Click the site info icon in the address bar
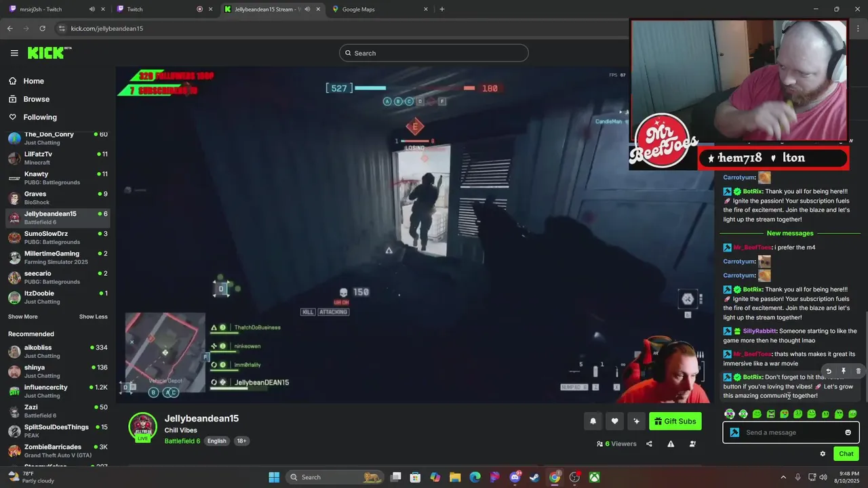The image size is (868, 488). (62, 28)
